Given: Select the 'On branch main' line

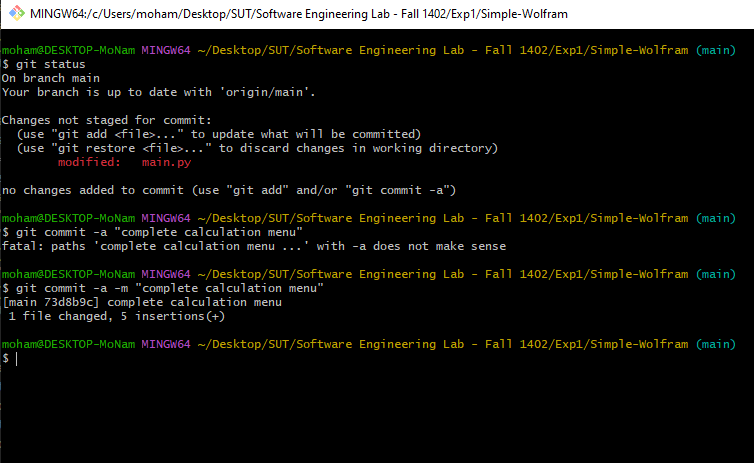Looking at the screenshot, I should click(x=51, y=78).
